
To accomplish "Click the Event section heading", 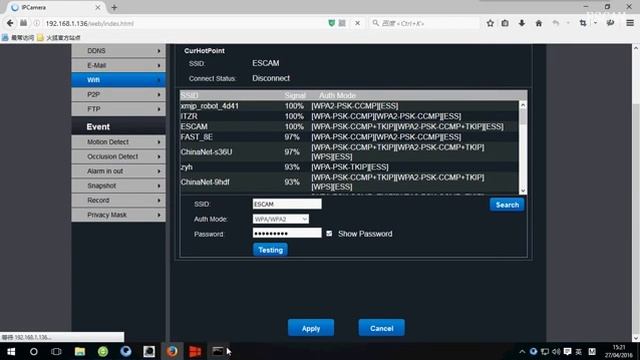I will (98, 127).
